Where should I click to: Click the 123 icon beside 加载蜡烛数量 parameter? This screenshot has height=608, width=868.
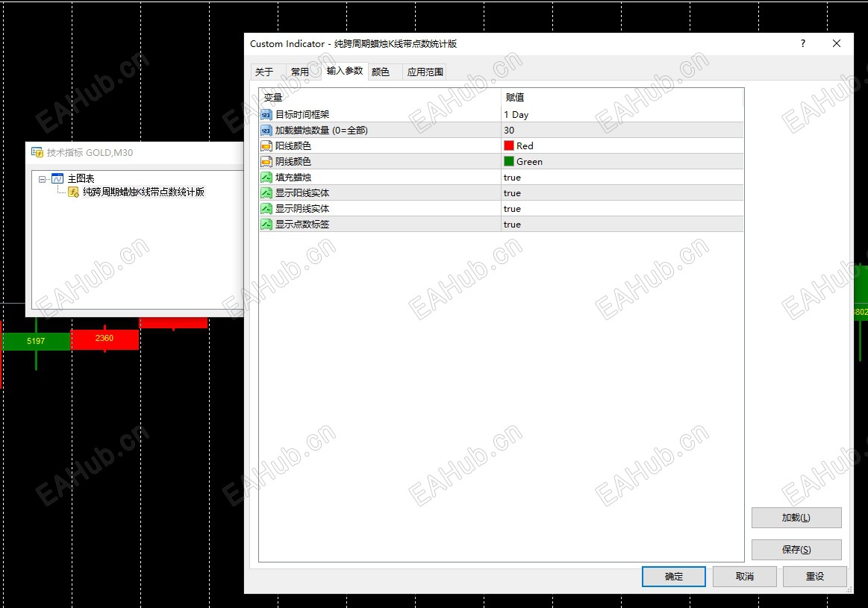[266, 130]
